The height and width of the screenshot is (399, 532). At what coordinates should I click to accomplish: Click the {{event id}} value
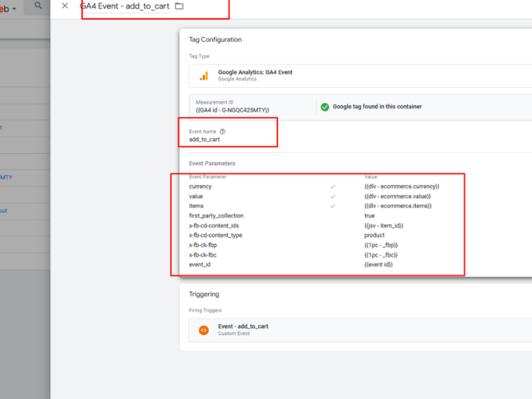point(378,265)
